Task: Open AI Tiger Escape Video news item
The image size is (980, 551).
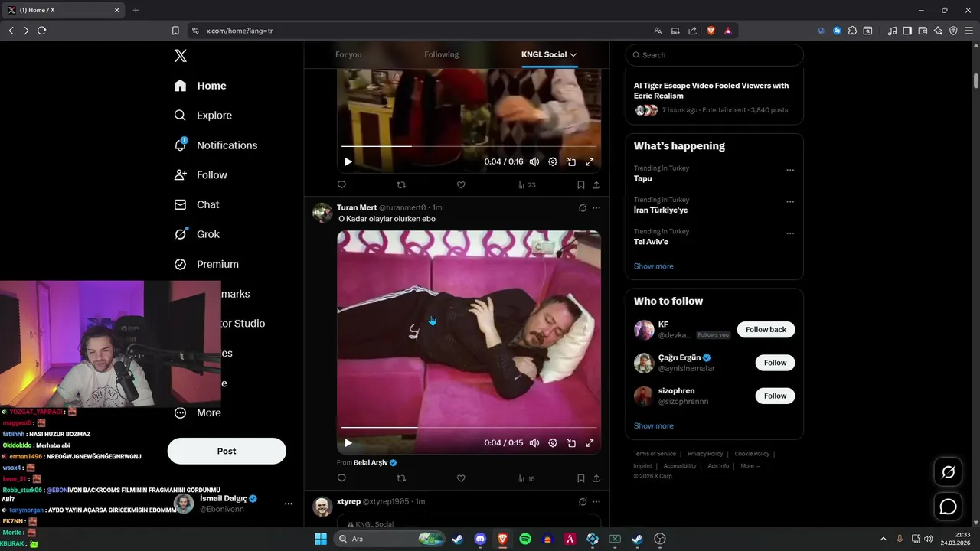Action: coord(714,97)
